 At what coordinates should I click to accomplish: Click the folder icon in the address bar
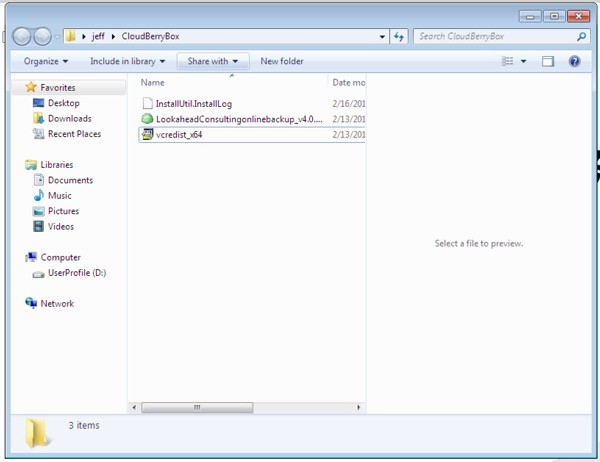(x=70, y=36)
